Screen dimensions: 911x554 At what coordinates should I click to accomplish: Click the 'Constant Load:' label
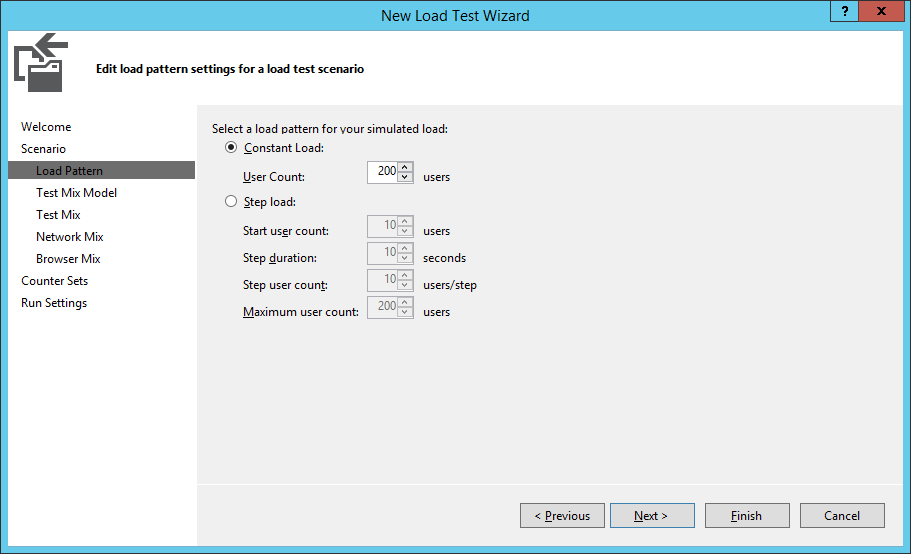coord(284,148)
